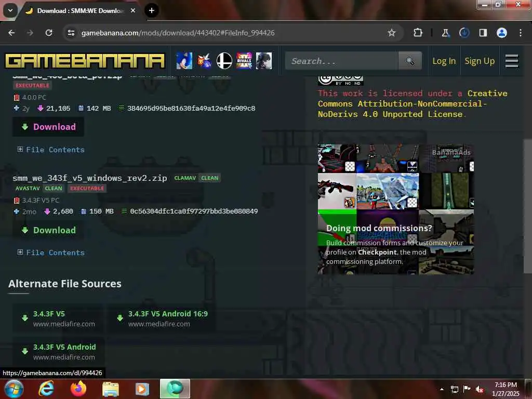Open the Doing mod commissions ad banner

[396, 209]
